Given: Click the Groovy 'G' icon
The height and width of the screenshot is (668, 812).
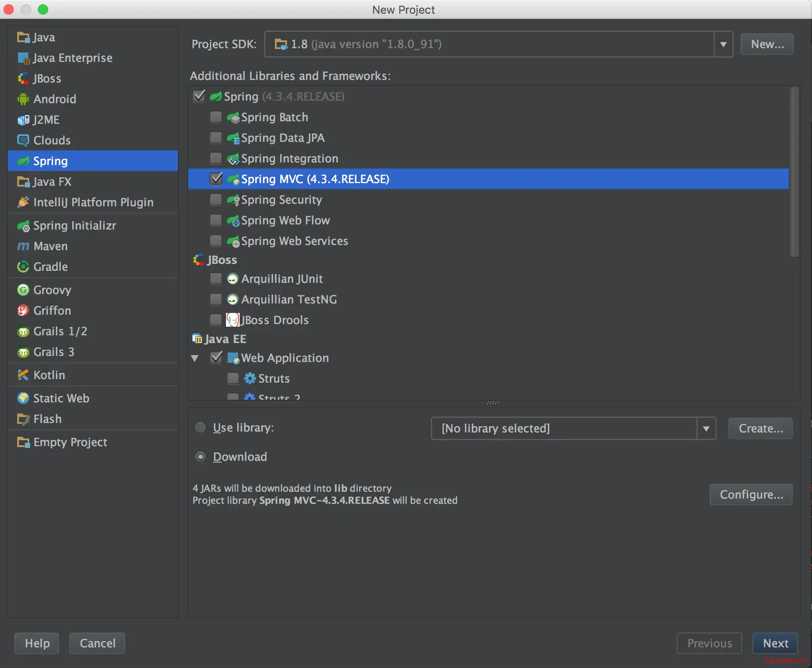Looking at the screenshot, I should [23, 290].
